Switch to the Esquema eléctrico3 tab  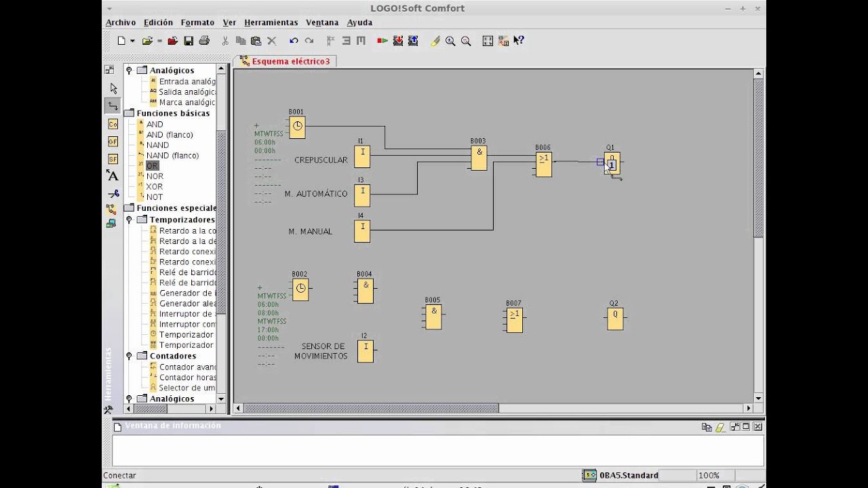pos(285,61)
